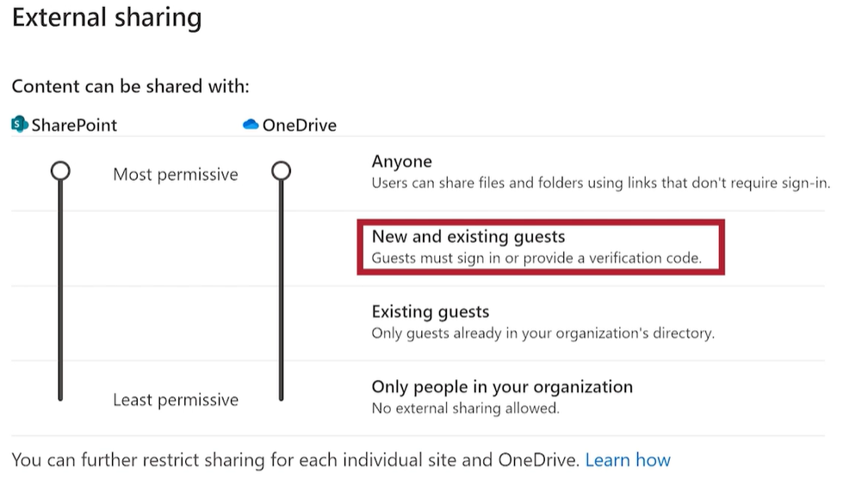
Task: Click the "No external sharing allowed" description
Action: coord(465,408)
